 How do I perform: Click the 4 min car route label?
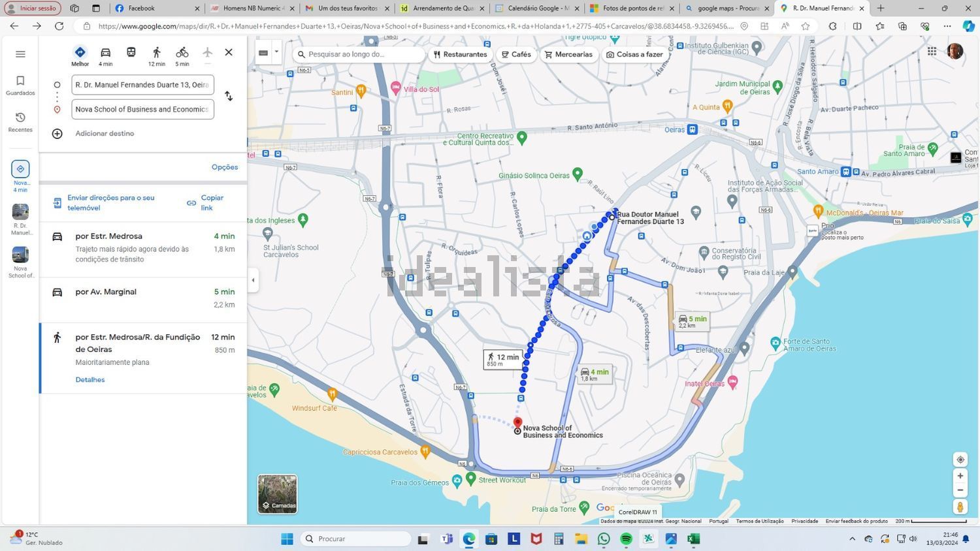[x=594, y=374]
